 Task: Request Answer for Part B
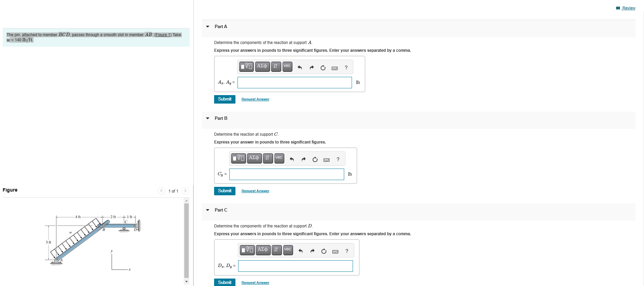click(255, 191)
